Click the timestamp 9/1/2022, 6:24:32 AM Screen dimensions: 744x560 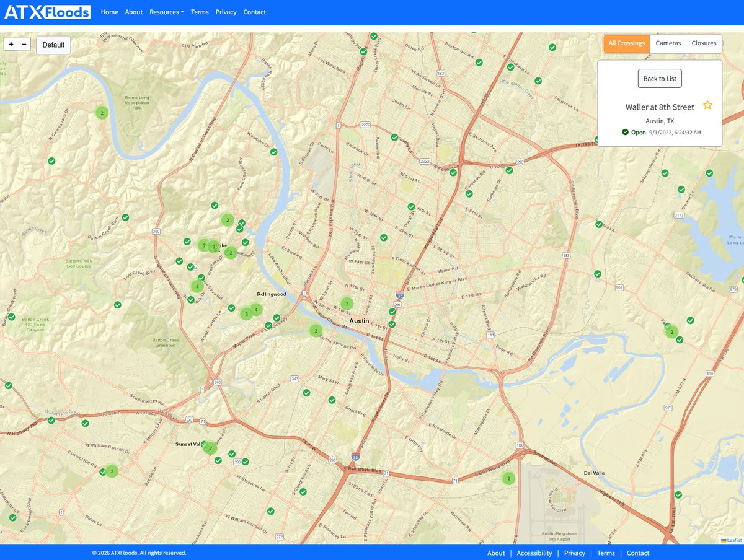coord(675,133)
